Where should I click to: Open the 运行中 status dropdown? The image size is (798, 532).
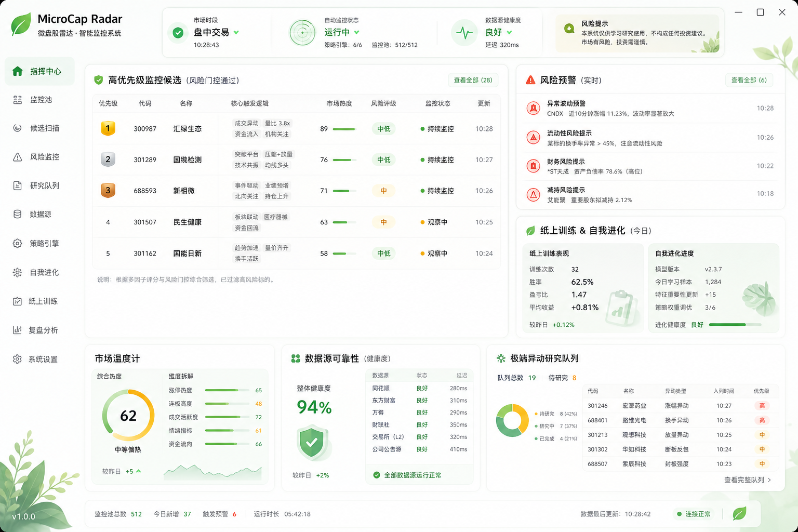pyautogui.click(x=357, y=32)
